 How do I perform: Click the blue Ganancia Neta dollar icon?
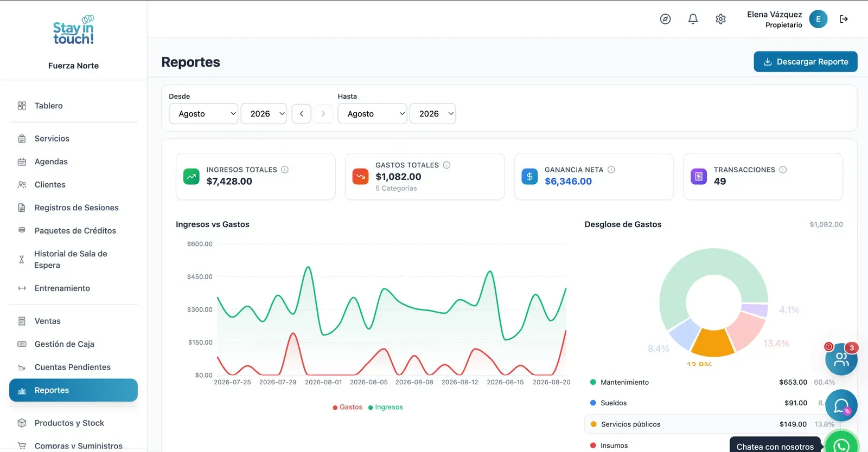[x=529, y=177]
